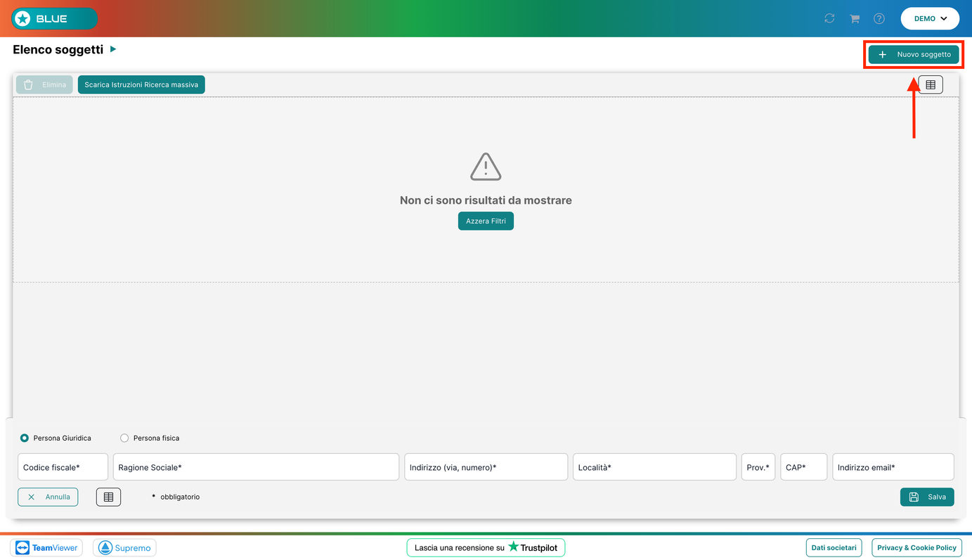Select the Persona fisica radio button

124,438
